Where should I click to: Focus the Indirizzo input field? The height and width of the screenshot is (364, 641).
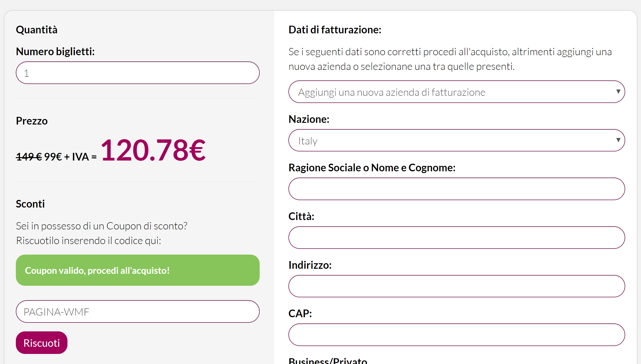point(456,286)
